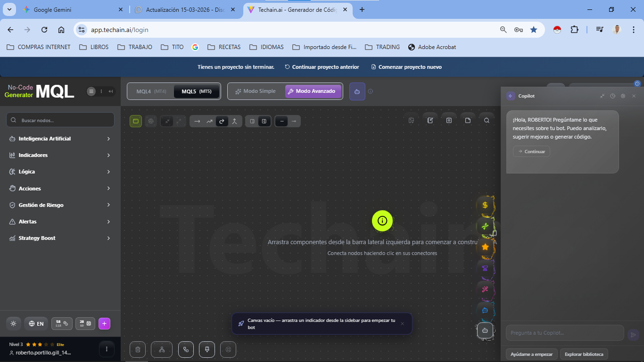Click the Ayúdame a empezar button
644x362 pixels.
click(532, 354)
